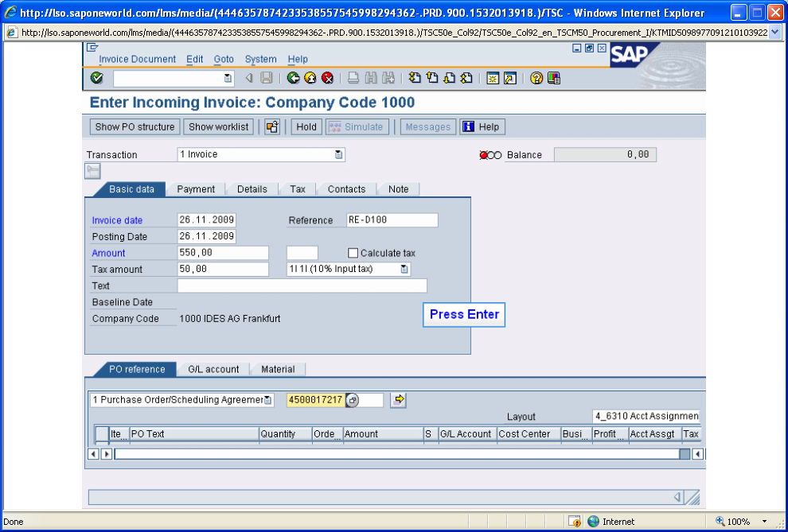
Task: Click the yellow arrow More Allocation Criteria icon
Action: 398,400
